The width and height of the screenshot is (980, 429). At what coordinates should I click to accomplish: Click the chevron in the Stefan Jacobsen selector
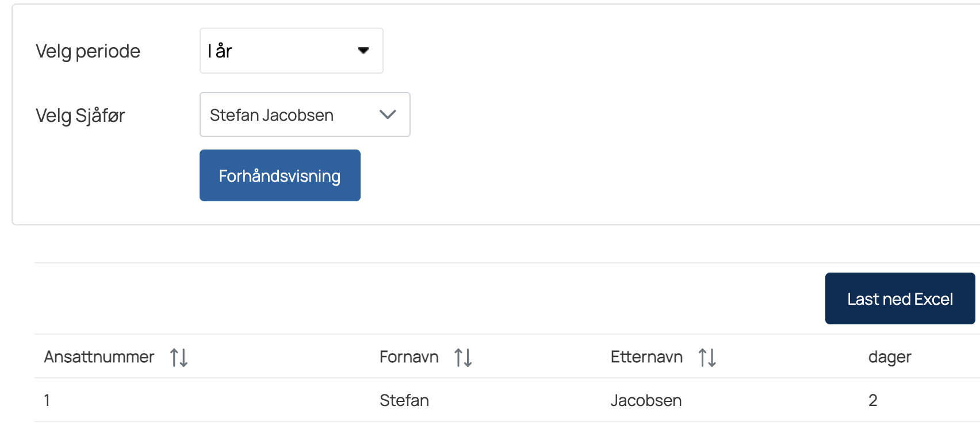tap(388, 114)
